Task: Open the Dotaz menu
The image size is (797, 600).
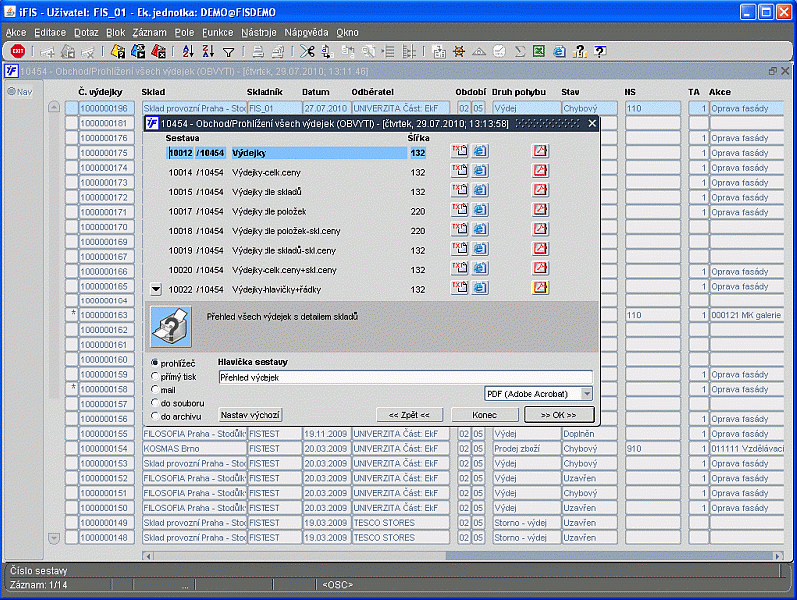Action: (86, 33)
